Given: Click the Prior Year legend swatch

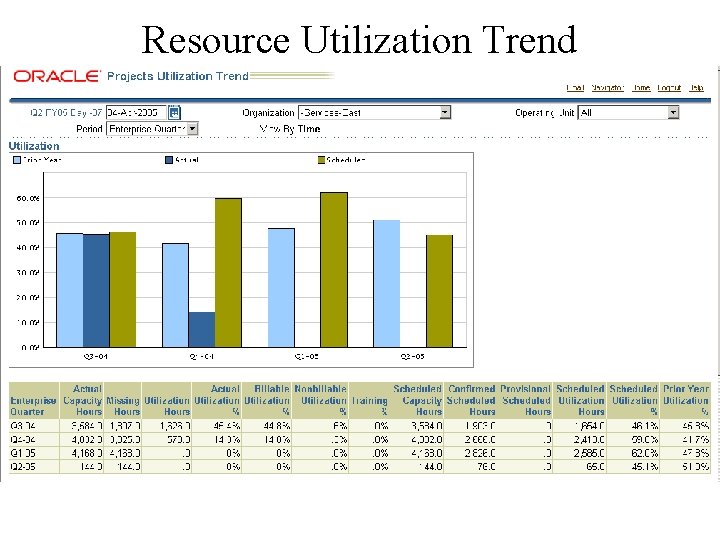Looking at the screenshot, I should point(17,160).
